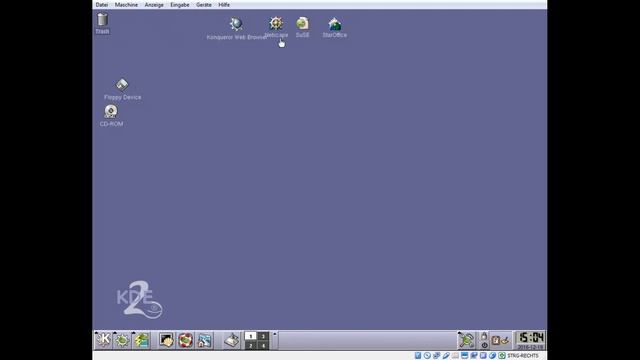This screenshot has height=360, width=640.
Task: Open the SuSE desktop icon
Action: (302, 27)
